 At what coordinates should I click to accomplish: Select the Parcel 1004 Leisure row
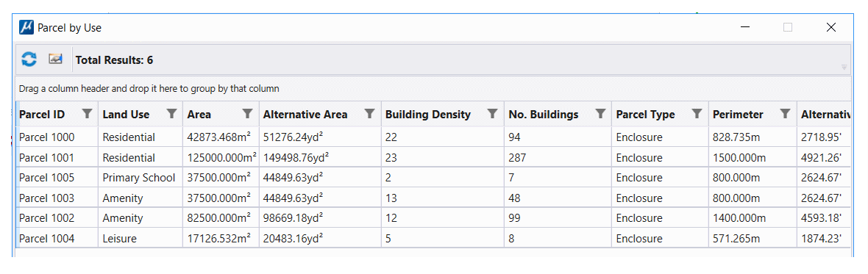pos(433,239)
